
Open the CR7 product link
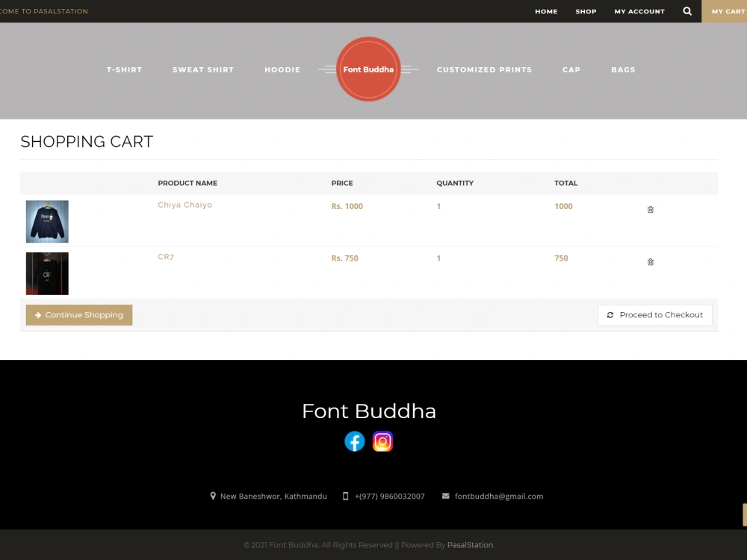coord(166,257)
